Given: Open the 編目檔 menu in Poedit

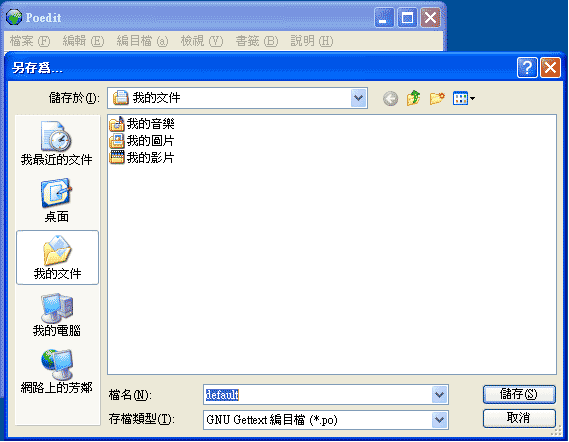Looking at the screenshot, I should 142,41.
